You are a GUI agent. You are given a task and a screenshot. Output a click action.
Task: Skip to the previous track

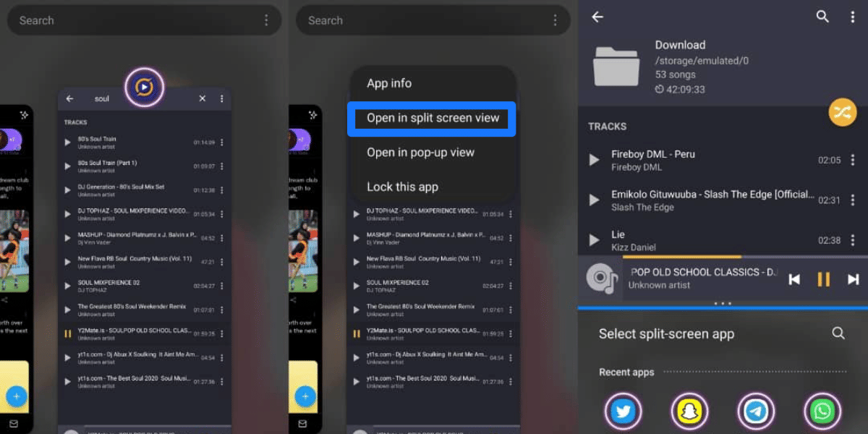794,278
